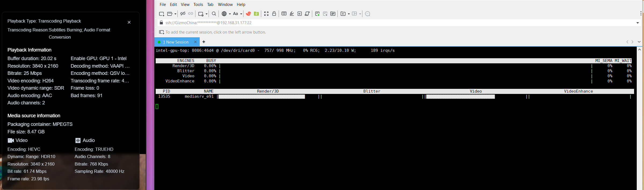Close the playback information panel
This screenshot has height=190, width=644.
(x=129, y=22)
